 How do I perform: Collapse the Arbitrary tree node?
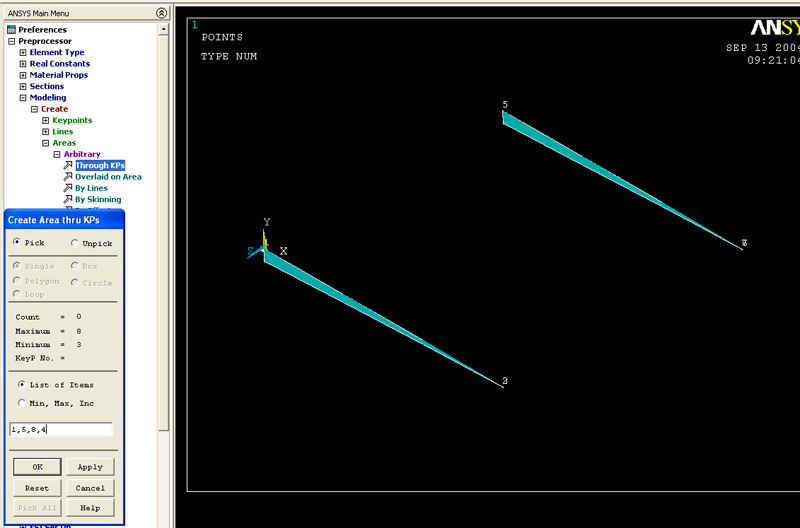pyautogui.click(x=57, y=154)
